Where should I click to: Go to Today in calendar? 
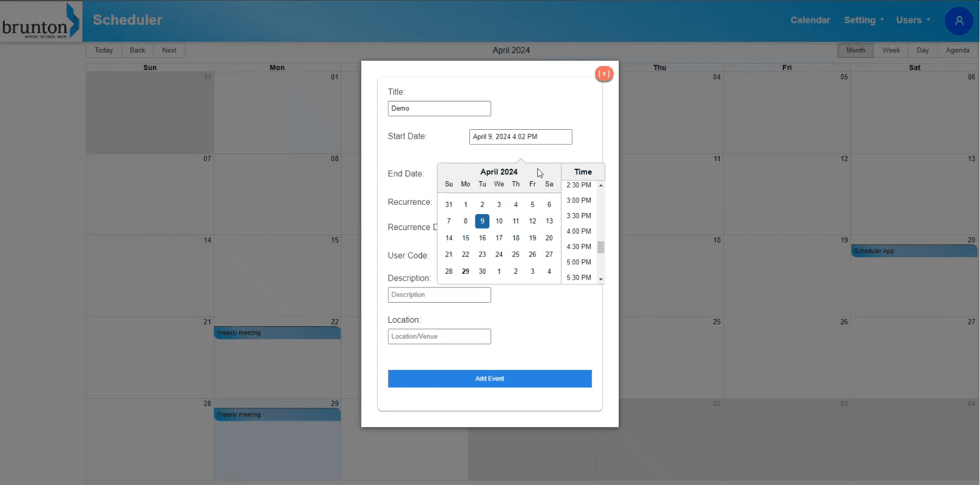point(104,50)
